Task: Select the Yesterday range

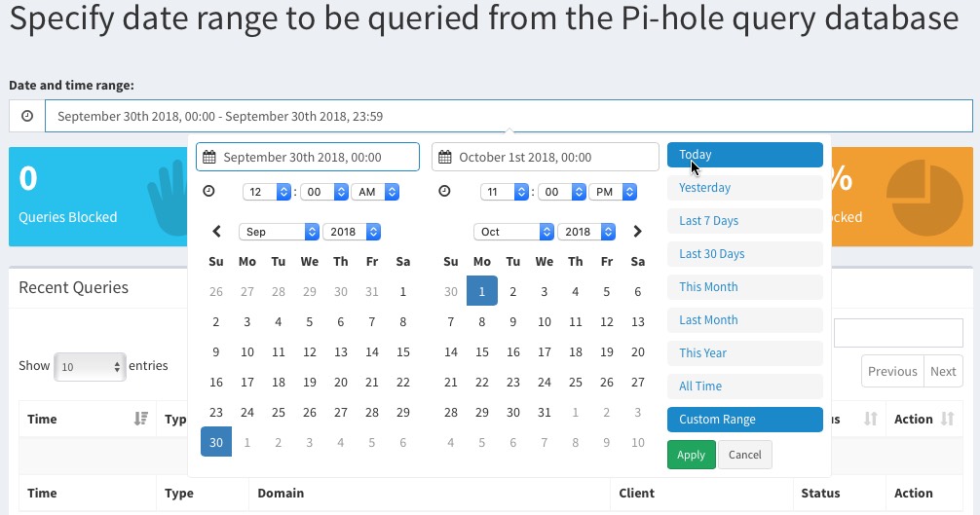Action: point(744,188)
